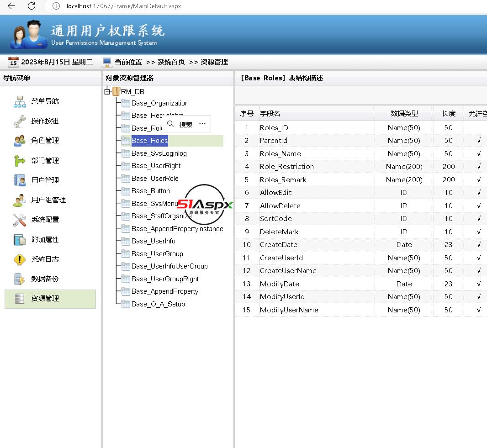Click the search magnifier icon in popup
Image resolution: width=487 pixels, height=448 pixels.
(x=170, y=124)
